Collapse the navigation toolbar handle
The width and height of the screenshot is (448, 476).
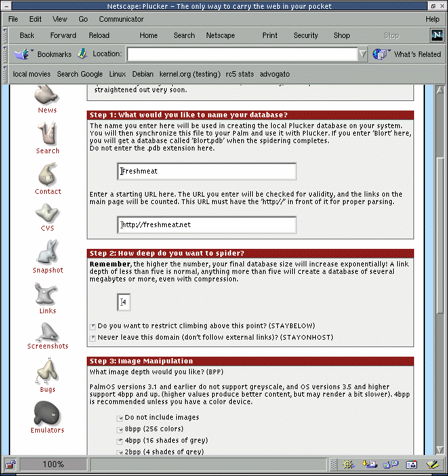pos(5,35)
